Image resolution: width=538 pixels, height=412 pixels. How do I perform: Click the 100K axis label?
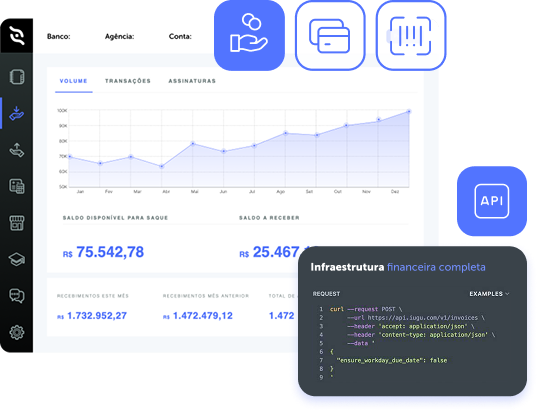62,110
